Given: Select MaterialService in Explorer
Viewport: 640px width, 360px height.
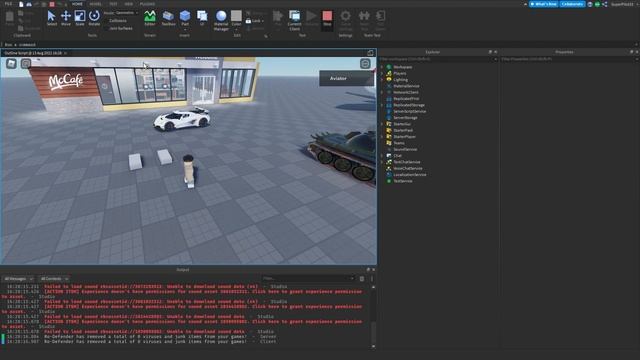Looking at the screenshot, I should point(406,86).
